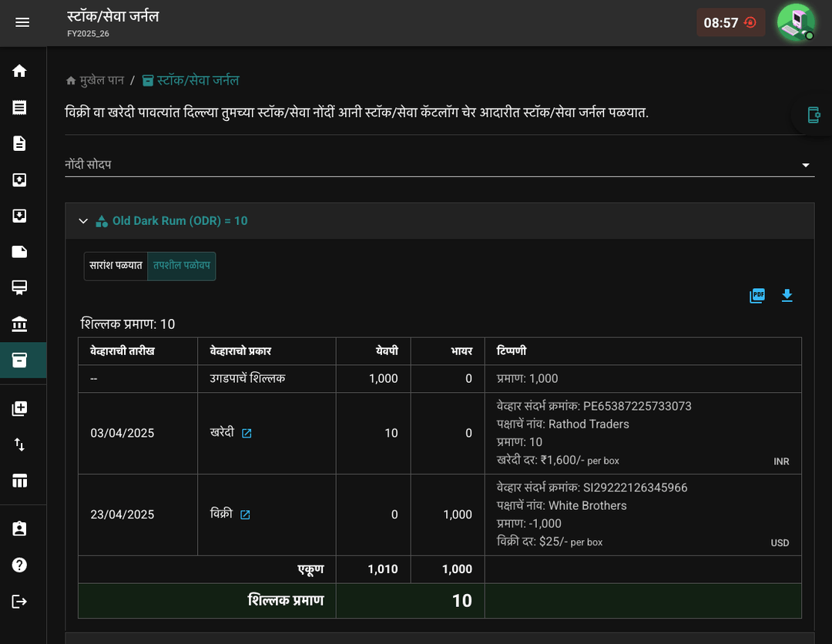The image size is (832, 644).
Task: Open the purchase entry external link
Action: [247, 434]
